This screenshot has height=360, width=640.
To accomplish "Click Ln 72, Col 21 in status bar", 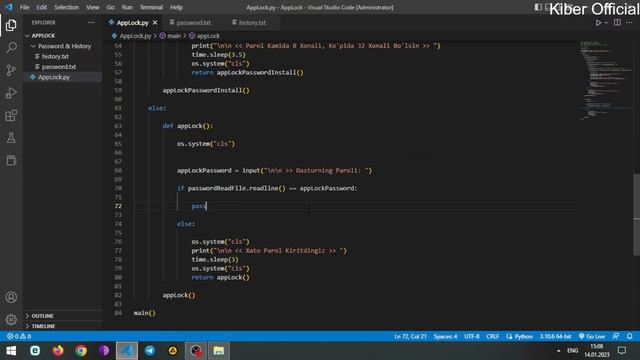I will click(410, 336).
